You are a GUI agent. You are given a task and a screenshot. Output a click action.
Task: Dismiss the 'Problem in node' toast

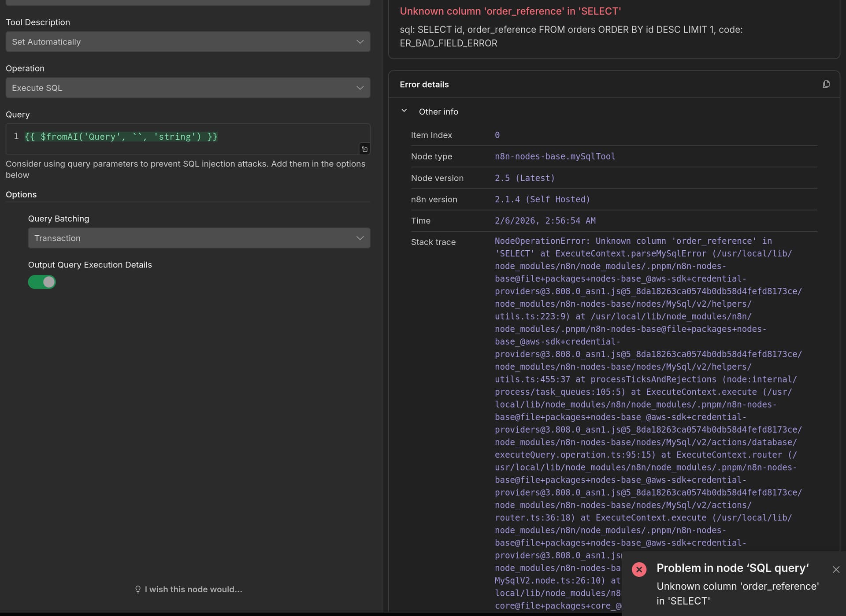(836, 569)
